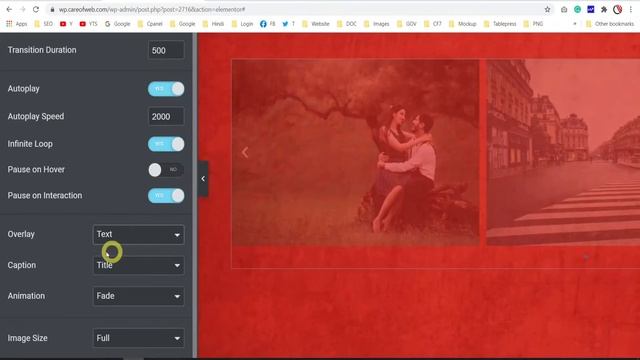Screen dimensions: 640x360
Task: Toggle the Pause on Interaction switch
Action: [166, 195]
